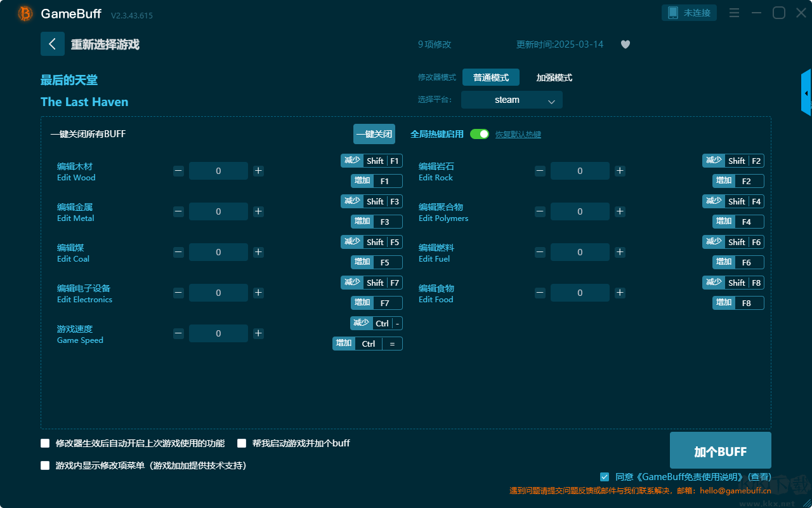Click Edit Rock decrease hotkey Shift F2

[x=733, y=161]
